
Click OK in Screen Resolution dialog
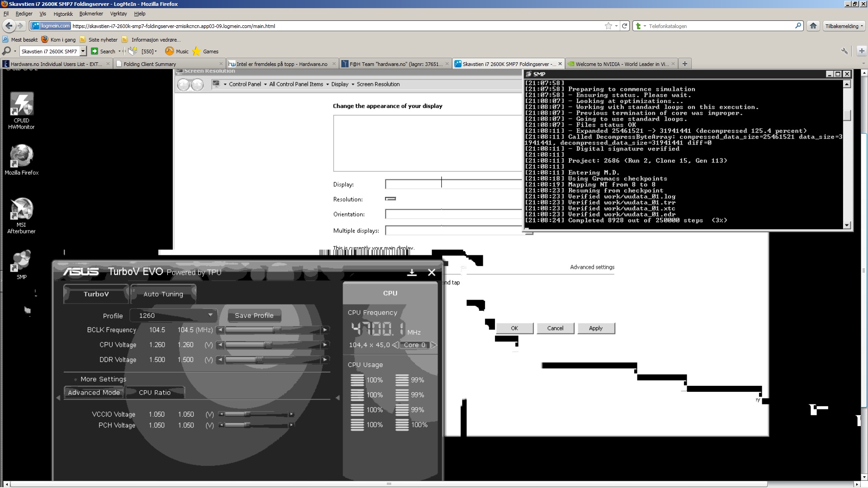(x=514, y=328)
